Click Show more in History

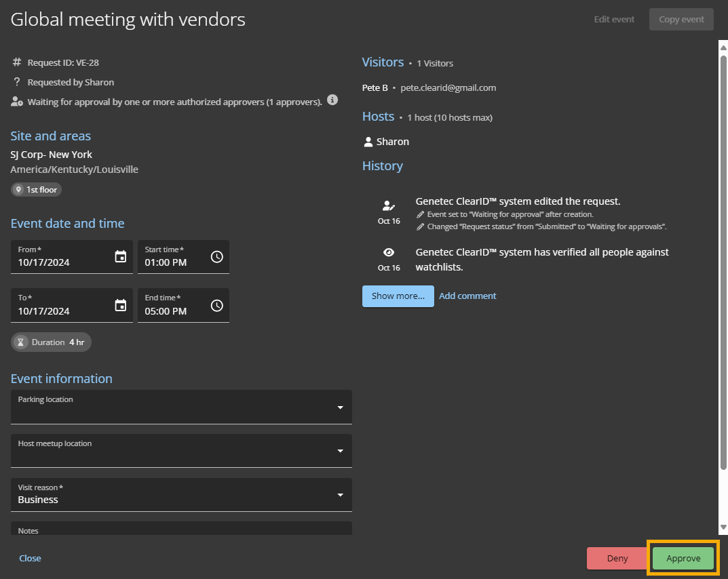[398, 296]
